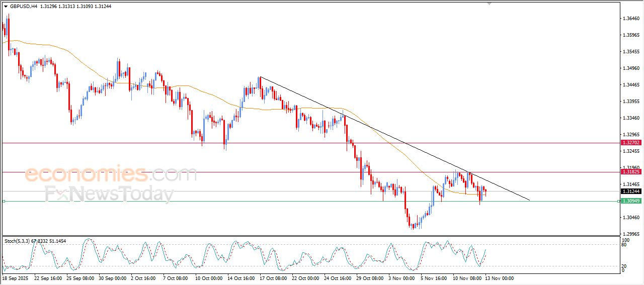644x285 pixels.
Task: Click the red 1.32702 price label
Action: [631, 143]
